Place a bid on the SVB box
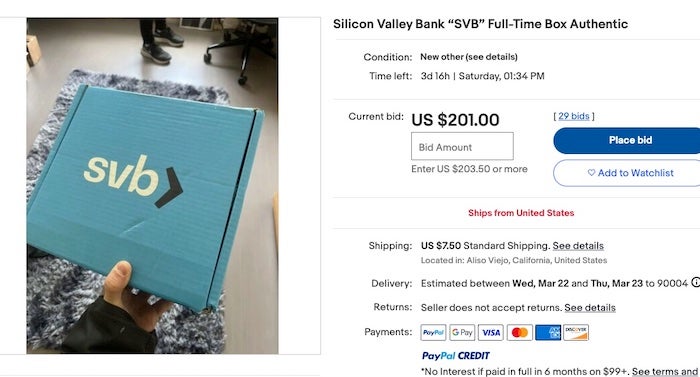This screenshot has width=700, height=377. pos(627,140)
